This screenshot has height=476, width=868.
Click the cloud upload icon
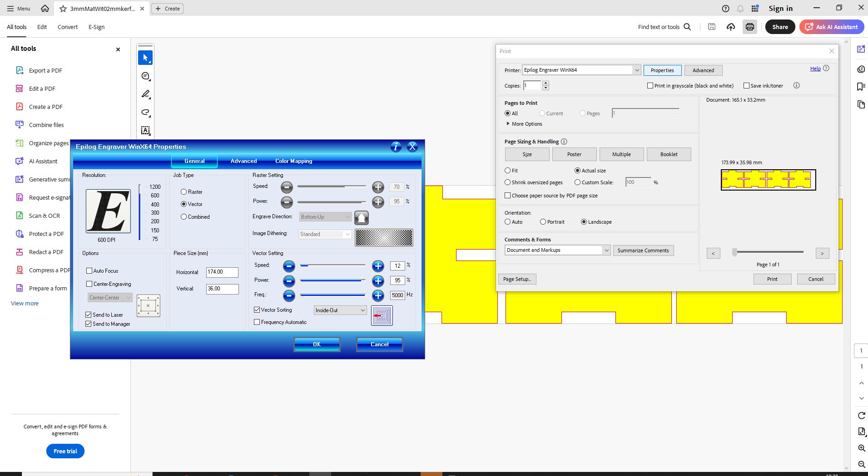(730, 27)
